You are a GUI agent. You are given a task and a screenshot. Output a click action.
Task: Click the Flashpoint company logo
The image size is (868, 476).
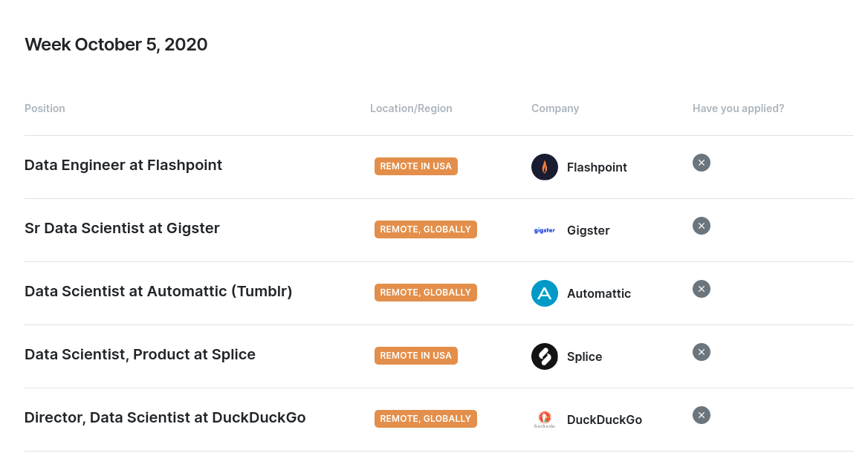545,166
